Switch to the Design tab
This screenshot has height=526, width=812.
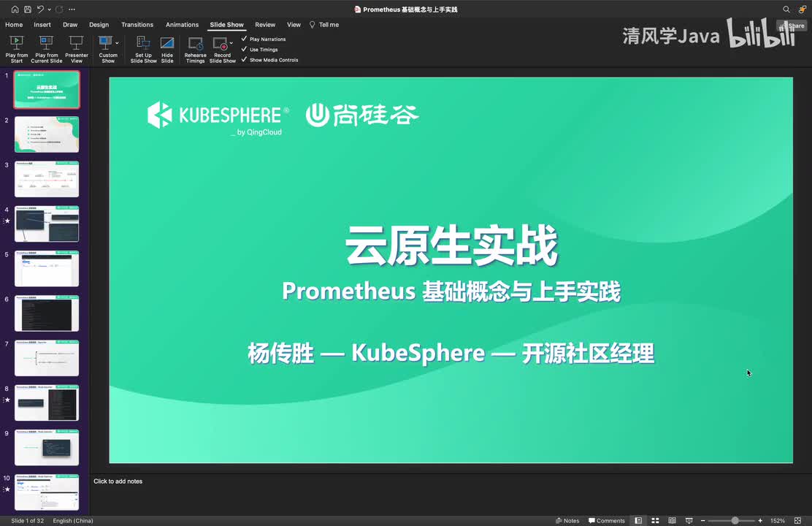[99, 24]
